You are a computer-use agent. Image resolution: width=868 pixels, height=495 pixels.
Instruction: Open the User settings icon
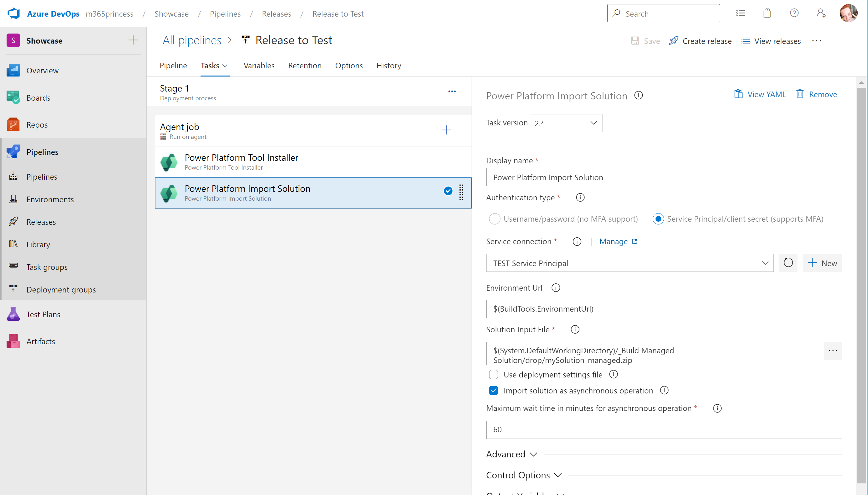tap(821, 13)
